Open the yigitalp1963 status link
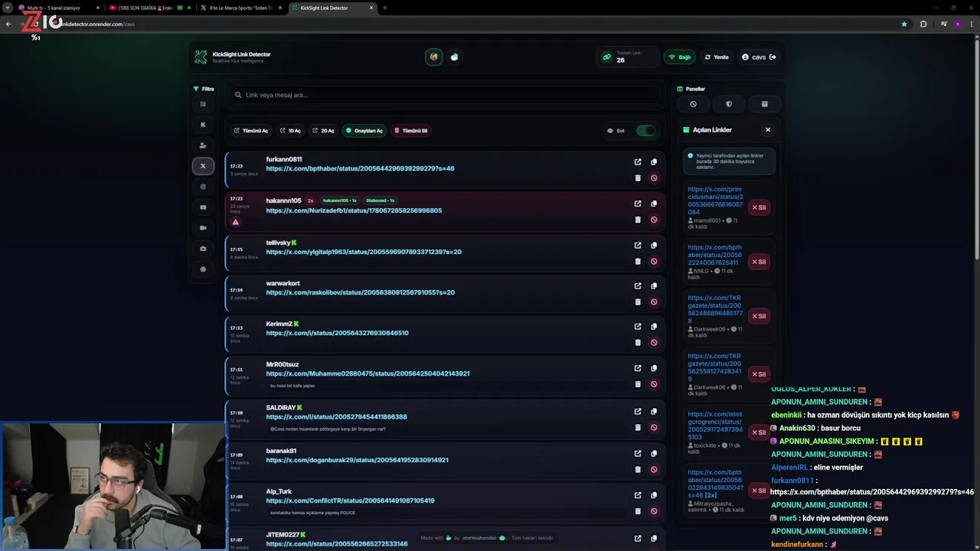This screenshot has height=551, width=980. click(364, 252)
